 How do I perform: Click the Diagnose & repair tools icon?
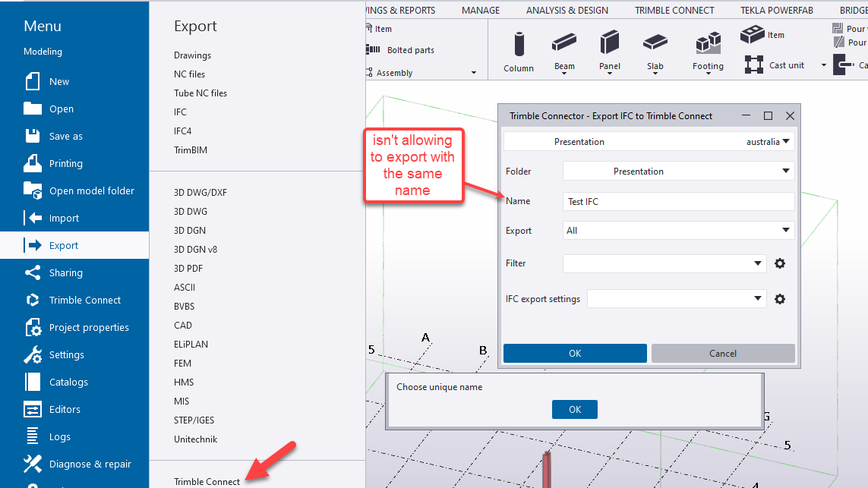(33, 464)
